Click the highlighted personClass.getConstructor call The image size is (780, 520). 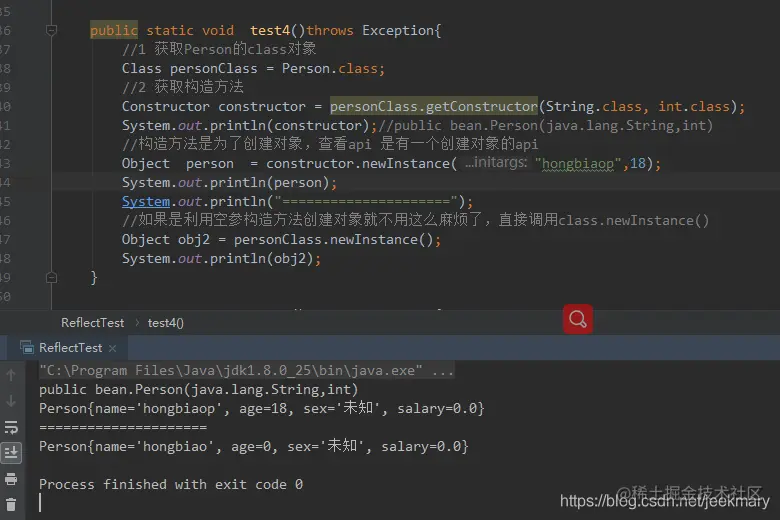pos(434,106)
